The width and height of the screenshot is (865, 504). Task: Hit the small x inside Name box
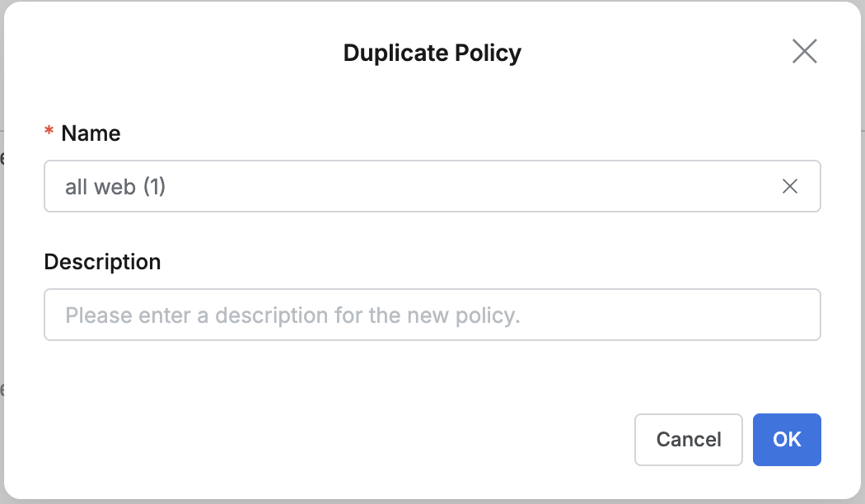[x=789, y=187]
